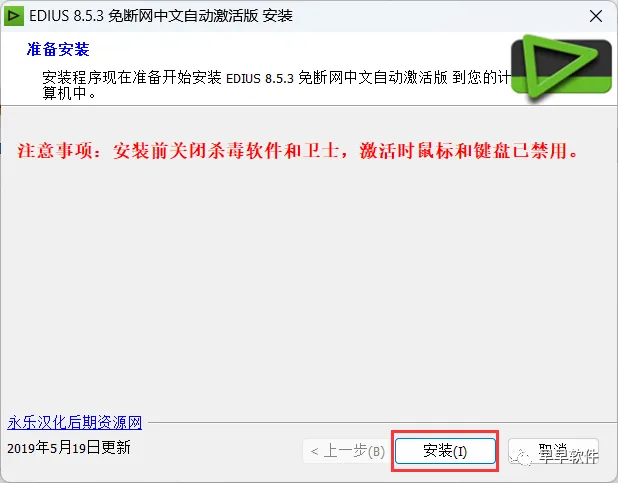Click the blue 准备安装 heading
The height and width of the screenshot is (483, 618).
pyautogui.click(x=58, y=49)
